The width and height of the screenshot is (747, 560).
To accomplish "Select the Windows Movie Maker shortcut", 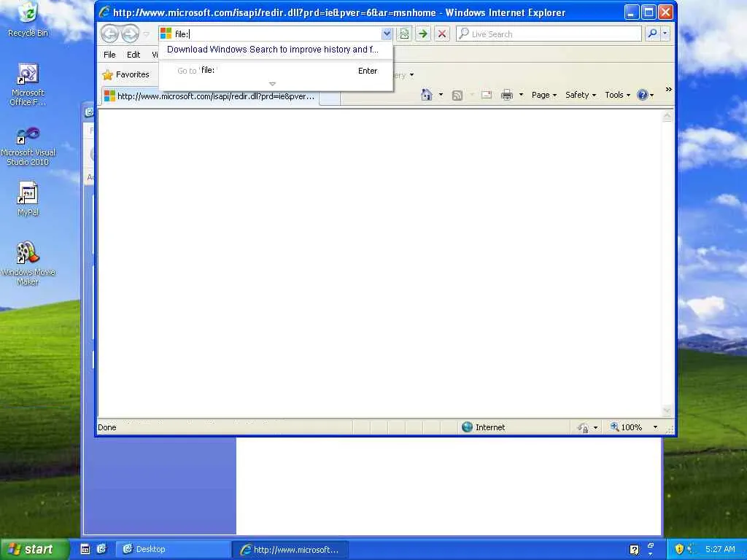I will (28, 262).
